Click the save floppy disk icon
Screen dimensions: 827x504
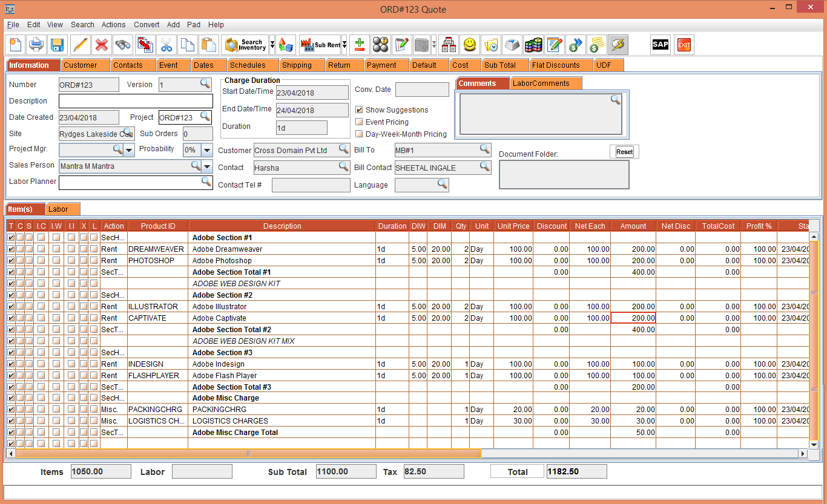tap(57, 45)
